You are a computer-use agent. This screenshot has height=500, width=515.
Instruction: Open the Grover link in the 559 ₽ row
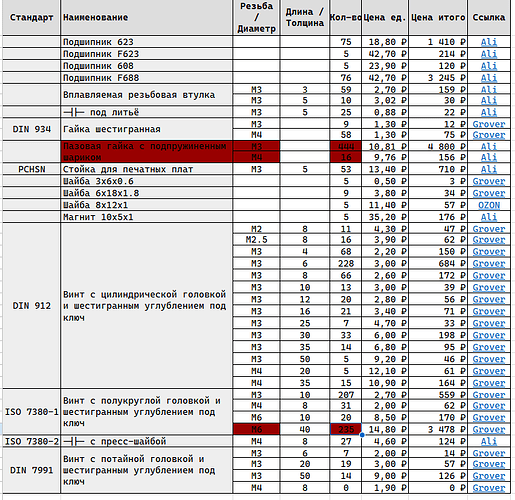coord(489,395)
